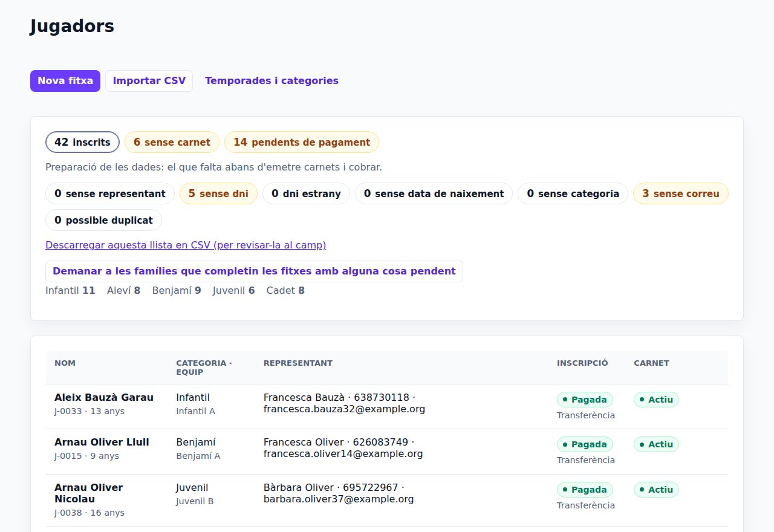Image resolution: width=774 pixels, height=532 pixels.
Task: Open Importar CSV
Action: pos(149,81)
